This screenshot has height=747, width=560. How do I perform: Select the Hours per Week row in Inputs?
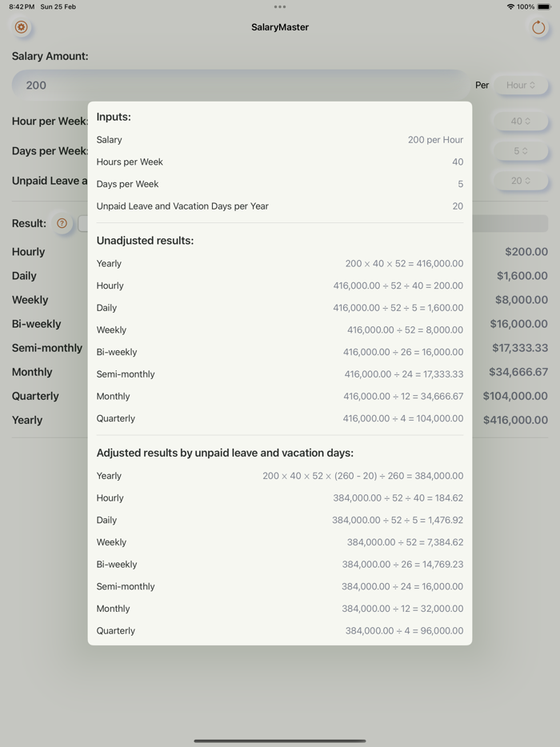(280, 162)
